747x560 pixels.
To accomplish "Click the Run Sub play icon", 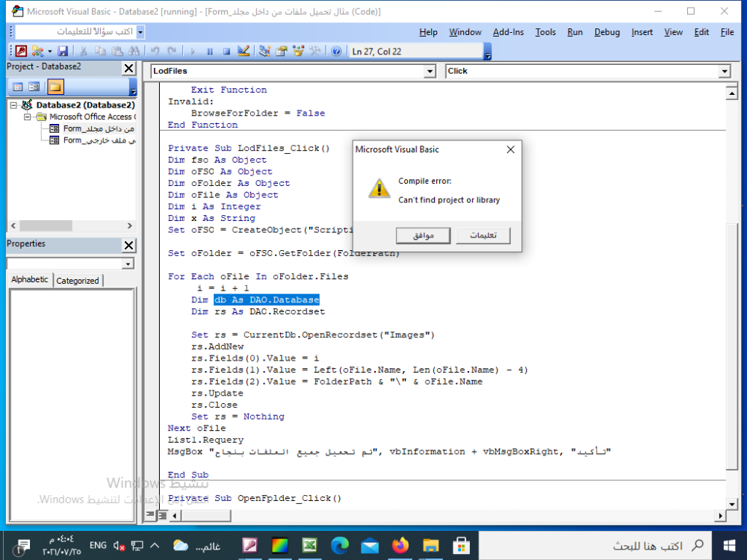I will (x=193, y=51).
